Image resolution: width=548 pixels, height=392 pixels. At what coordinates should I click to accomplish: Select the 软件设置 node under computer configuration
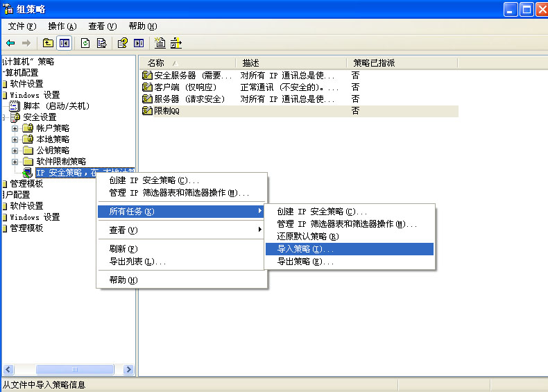[x=26, y=83]
